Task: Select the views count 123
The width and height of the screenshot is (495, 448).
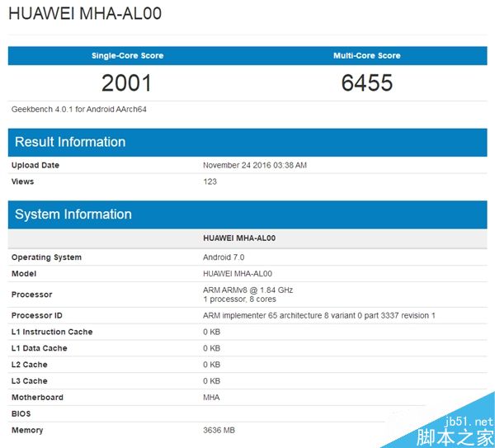Action: [210, 182]
